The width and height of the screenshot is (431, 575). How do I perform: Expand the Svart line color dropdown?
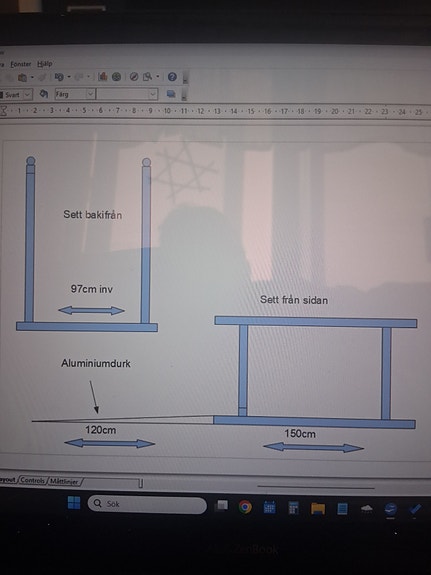coord(27,94)
